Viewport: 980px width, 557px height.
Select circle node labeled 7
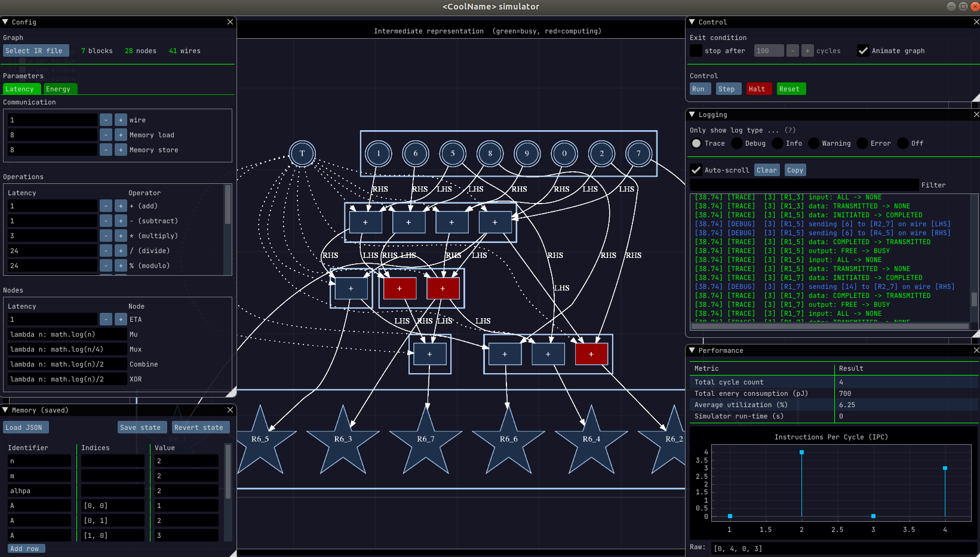click(638, 153)
